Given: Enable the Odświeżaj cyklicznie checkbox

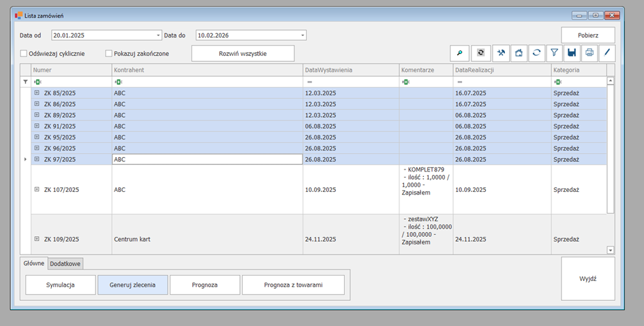Looking at the screenshot, I should [x=24, y=53].
